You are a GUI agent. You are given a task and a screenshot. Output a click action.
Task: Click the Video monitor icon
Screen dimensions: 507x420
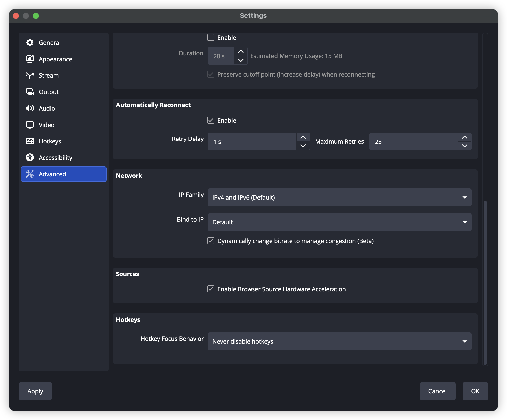(x=30, y=125)
